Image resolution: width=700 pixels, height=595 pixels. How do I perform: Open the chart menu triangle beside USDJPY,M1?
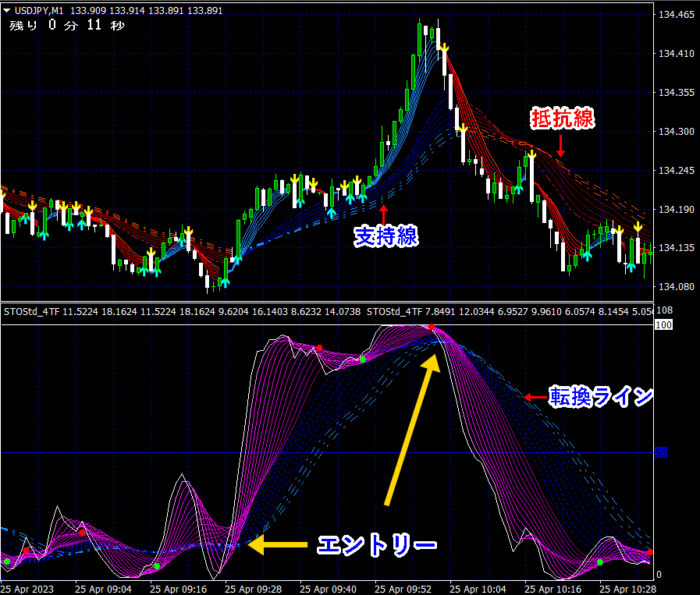click(x=8, y=11)
